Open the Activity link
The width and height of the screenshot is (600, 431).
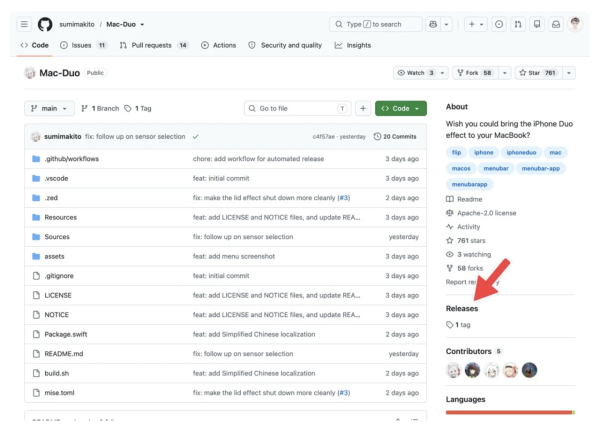pyautogui.click(x=463, y=227)
